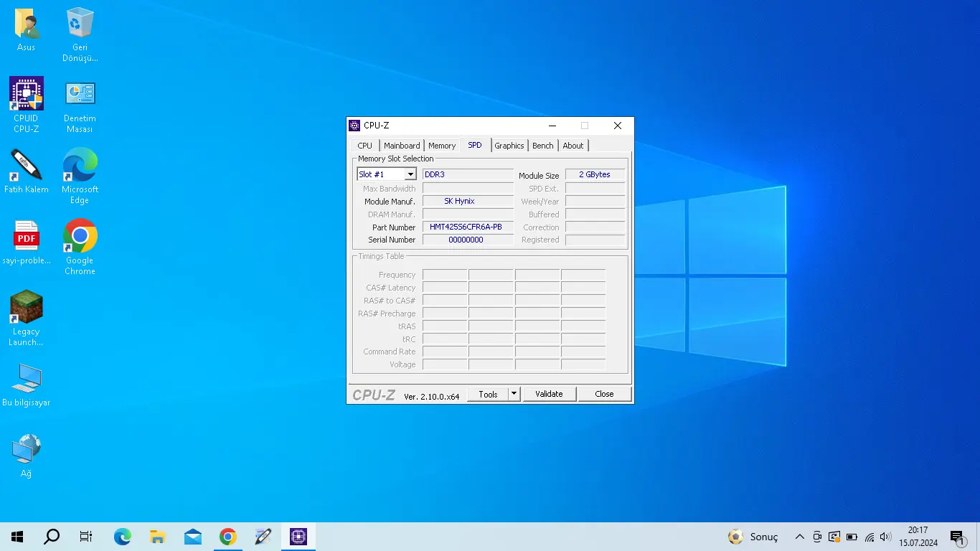Click CPU-Z title bar app icon
This screenshot has height=551, width=980.
pyautogui.click(x=354, y=126)
